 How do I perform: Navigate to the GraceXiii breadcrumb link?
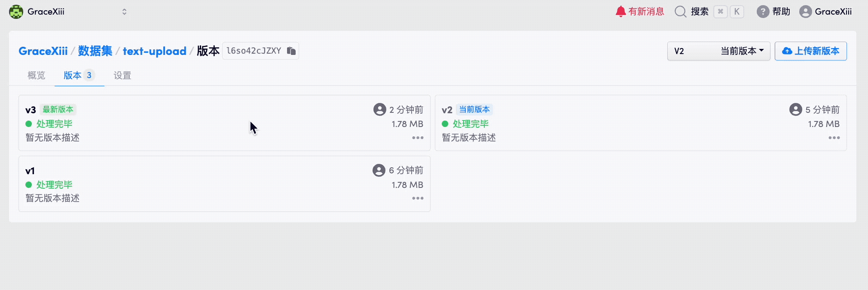(43, 51)
